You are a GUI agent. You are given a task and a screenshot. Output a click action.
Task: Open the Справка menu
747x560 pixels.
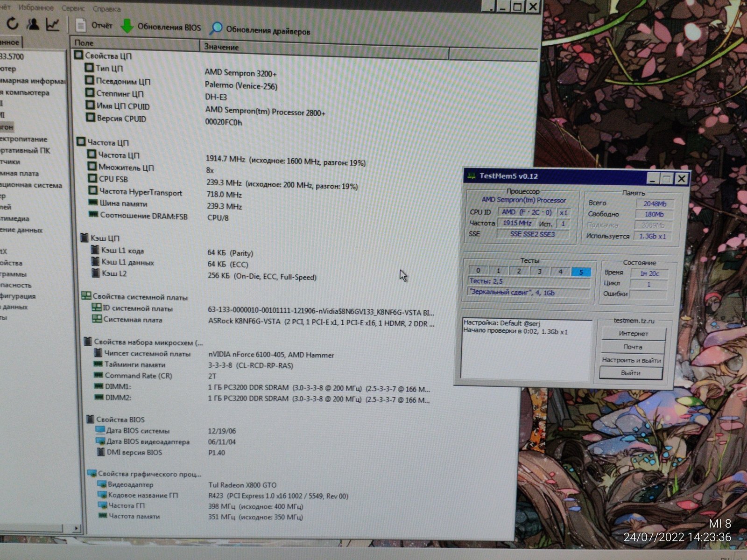[106, 9]
